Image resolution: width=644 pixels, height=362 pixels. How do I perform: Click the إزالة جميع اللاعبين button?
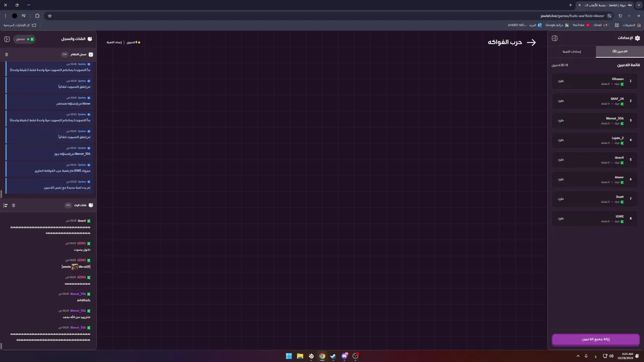[x=596, y=339]
